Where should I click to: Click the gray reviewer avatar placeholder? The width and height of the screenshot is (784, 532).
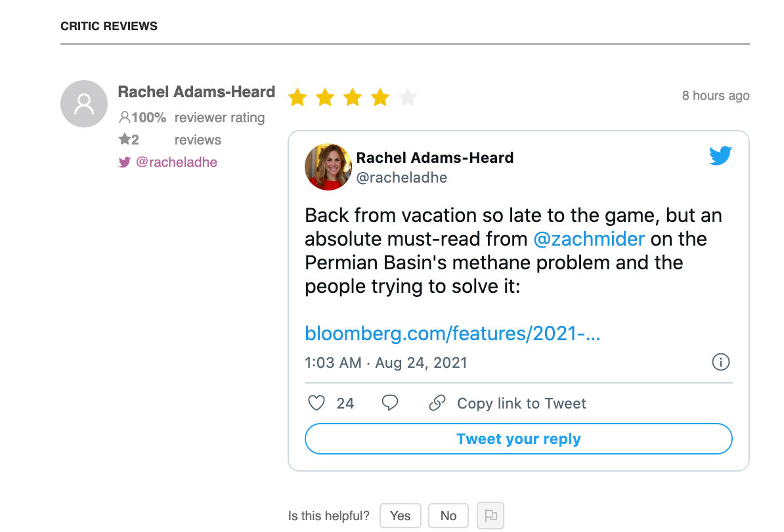(83, 104)
